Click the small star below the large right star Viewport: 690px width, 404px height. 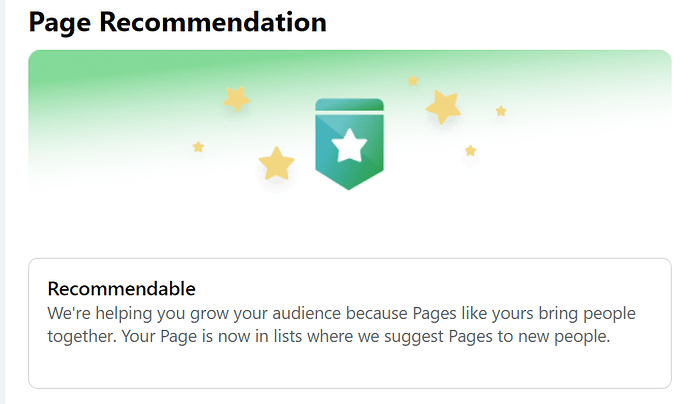pyautogui.click(x=470, y=151)
